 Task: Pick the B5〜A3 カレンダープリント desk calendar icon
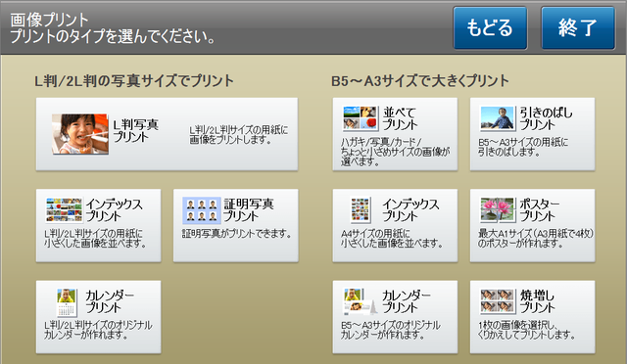coord(360,301)
